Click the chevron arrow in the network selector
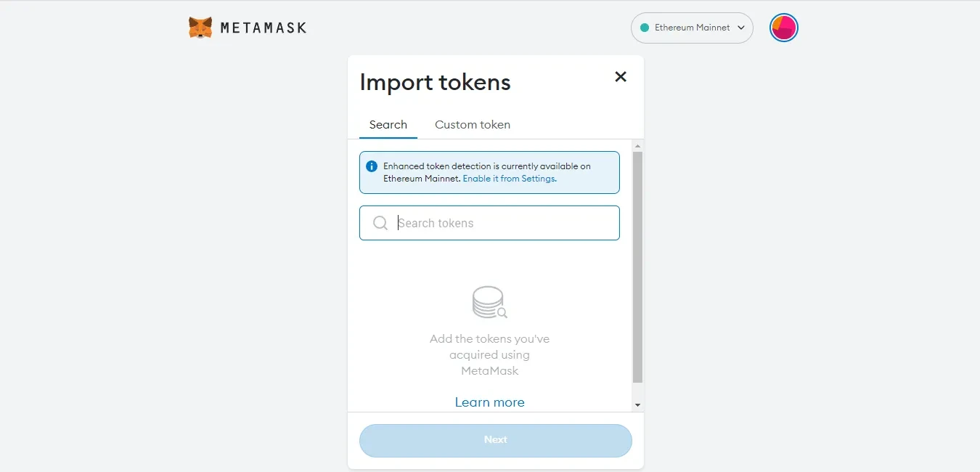Image resolution: width=980 pixels, height=472 pixels. pyautogui.click(x=741, y=28)
